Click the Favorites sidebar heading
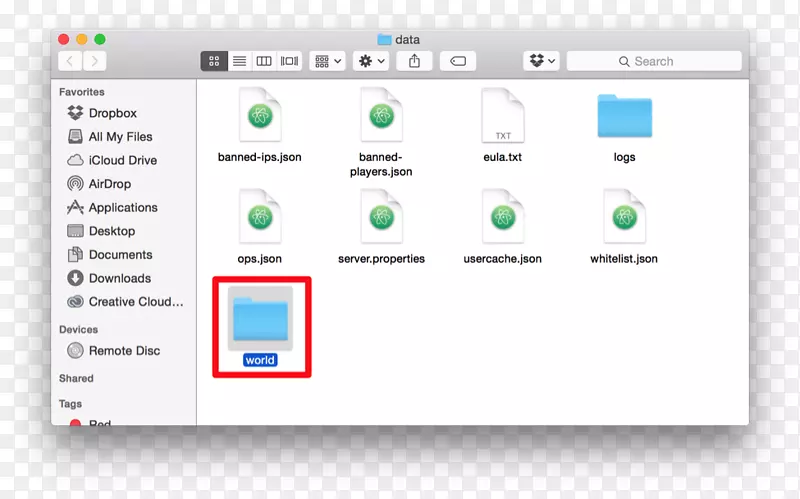Viewport: 800px width, 499px height. (82, 92)
